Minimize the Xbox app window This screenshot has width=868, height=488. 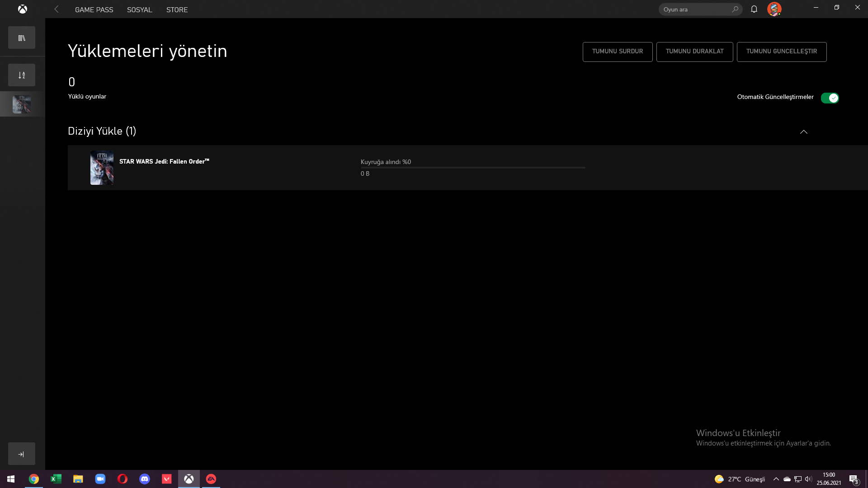[x=816, y=8]
